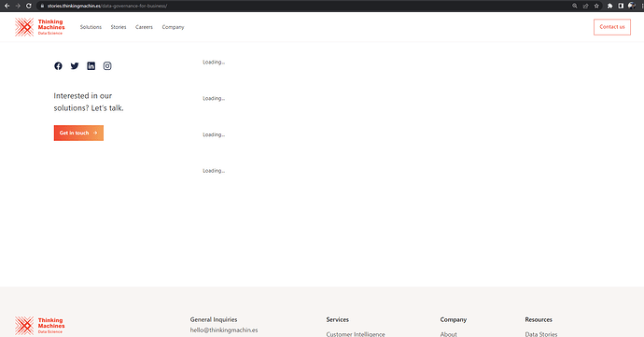Open the browser profile avatar
This screenshot has height=337, width=644.
click(x=632, y=6)
